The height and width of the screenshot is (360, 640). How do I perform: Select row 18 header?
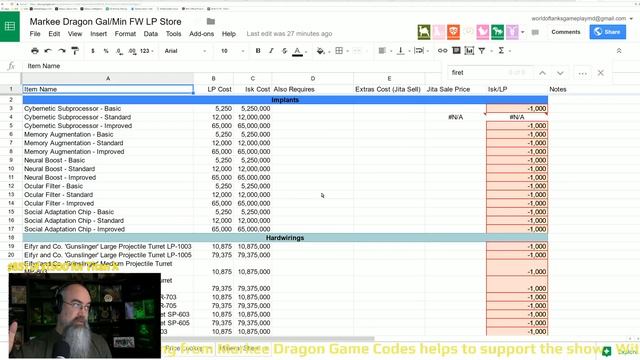coord(11,238)
